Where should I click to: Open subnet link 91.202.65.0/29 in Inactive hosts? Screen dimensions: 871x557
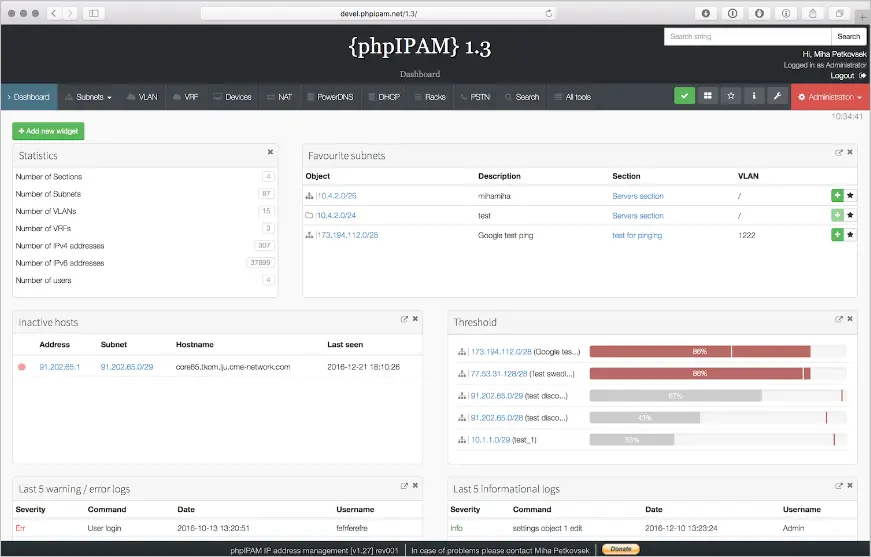click(x=127, y=367)
